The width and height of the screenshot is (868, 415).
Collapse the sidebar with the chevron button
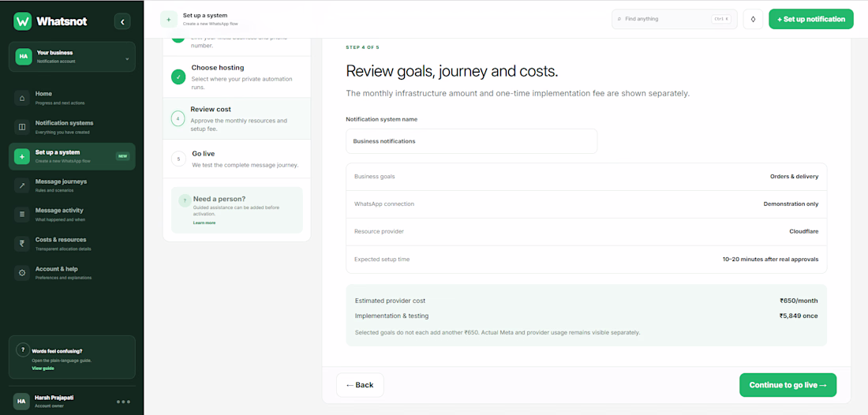pyautogui.click(x=122, y=21)
